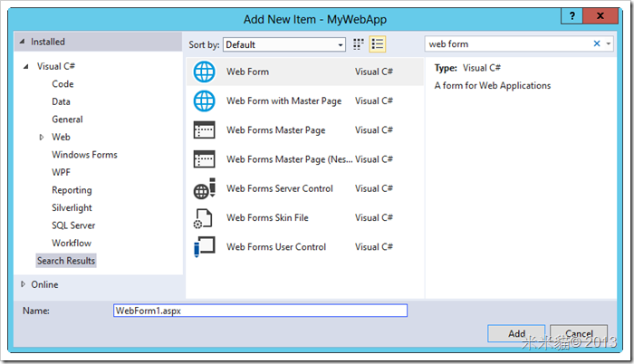Select the nested Web Forms Master Page icon
Viewport: 634px width, 364px height.
click(x=204, y=159)
